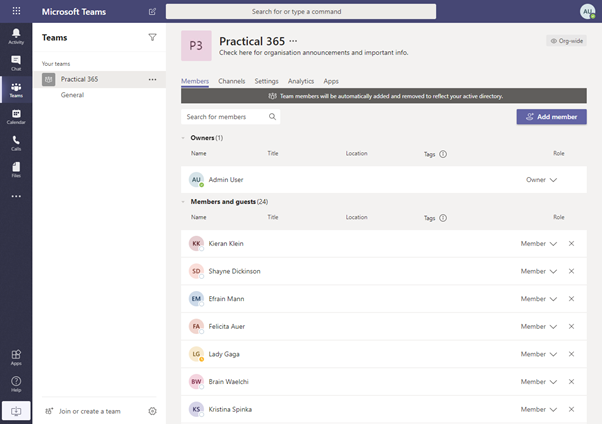
Task: Open Brain Waelchi's role dropdown
Action: coord(539,382)
